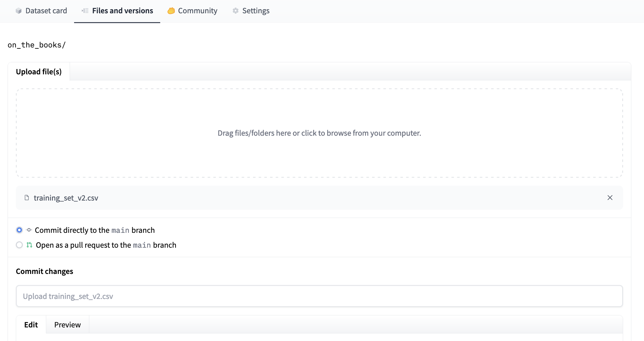Click the Upload file(s) heading tab
This screenshot has width=644, height=341.
click(x=38, y=71)
